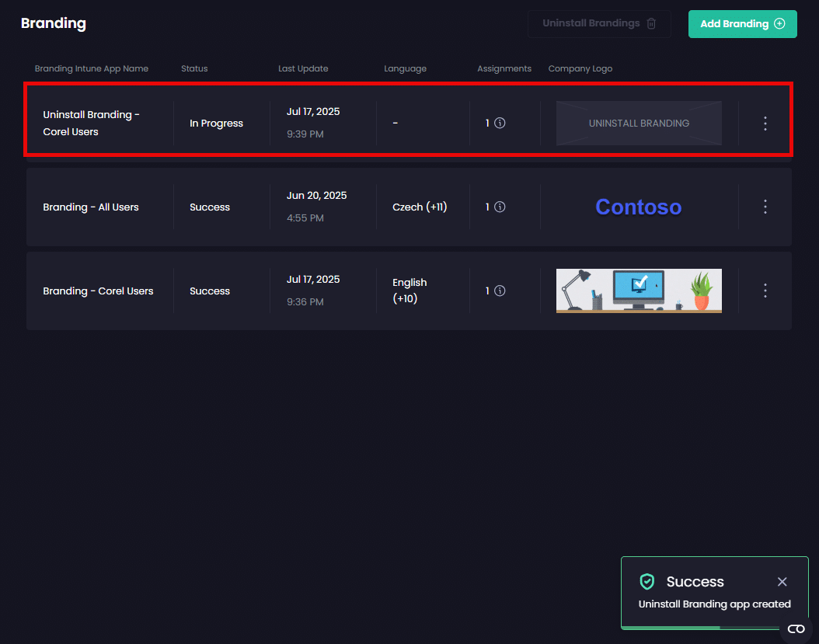Open the Branding - Corel Users three-dot menu

coord(765,291)
